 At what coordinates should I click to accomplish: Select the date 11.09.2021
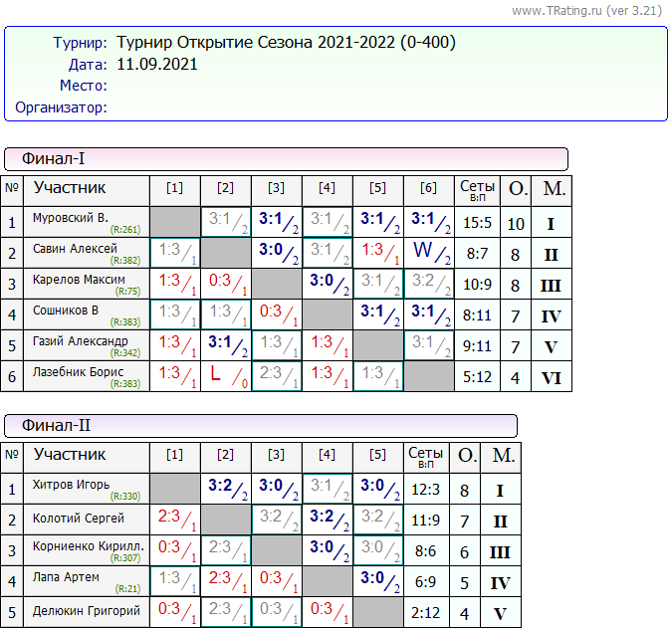pos(157,65)
